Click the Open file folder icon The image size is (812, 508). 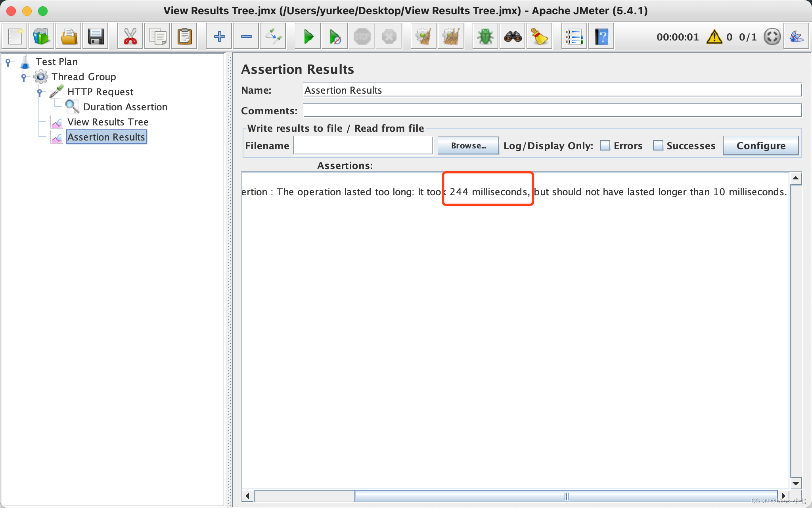[x=69, y=37]
